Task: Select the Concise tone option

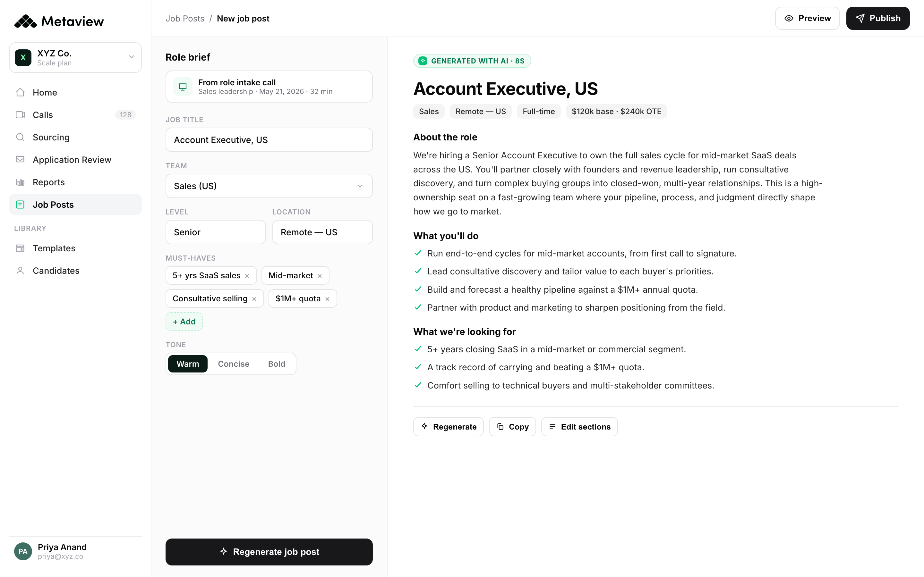Action: 234,364
